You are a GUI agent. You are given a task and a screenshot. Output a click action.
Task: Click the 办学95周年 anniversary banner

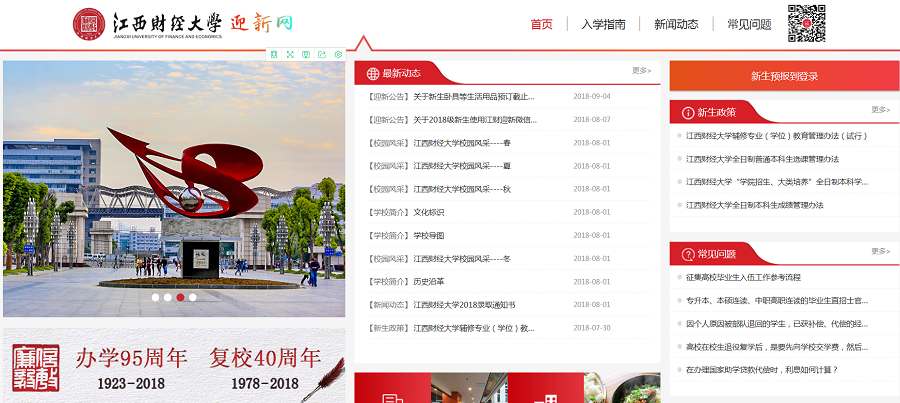tap(174, 366)
